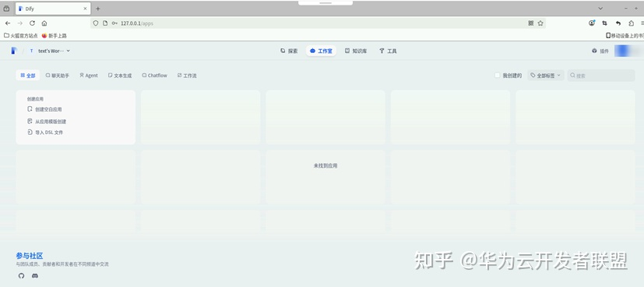This screenshot has width=644, height=287.
Task: Reload the page with refresh icon
Action: pyautogui.click(x=32, y=23)
